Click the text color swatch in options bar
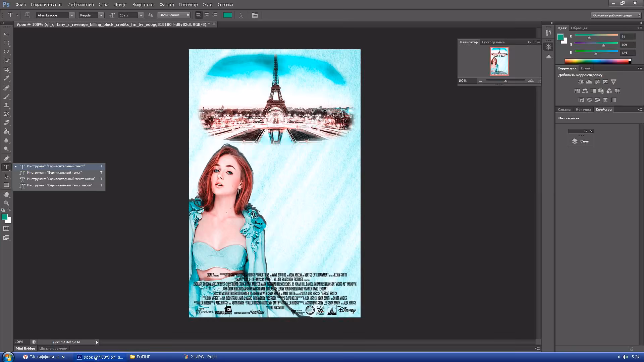Viewport: 644px width, 362px height. pos(228,15)
